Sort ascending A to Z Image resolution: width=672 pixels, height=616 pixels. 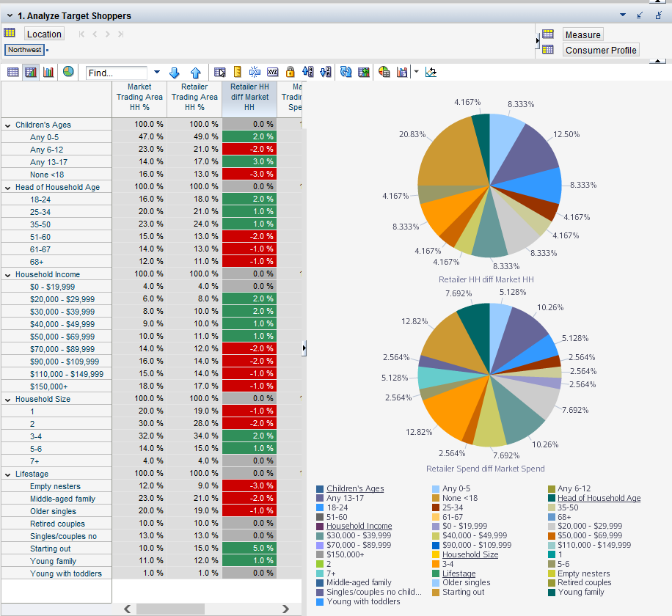point(307,72)
